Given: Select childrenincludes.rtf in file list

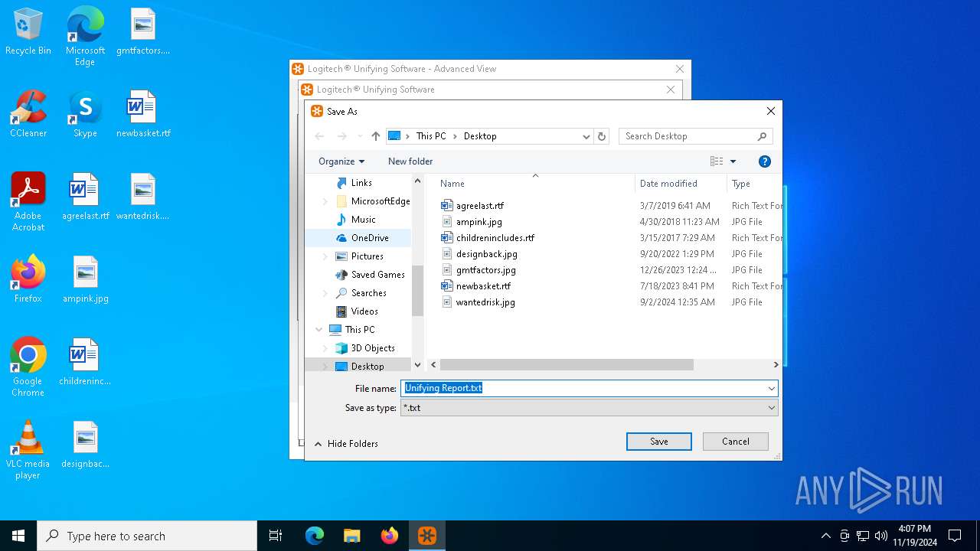Looking at the screenshot, I should (x=495, y=238).
